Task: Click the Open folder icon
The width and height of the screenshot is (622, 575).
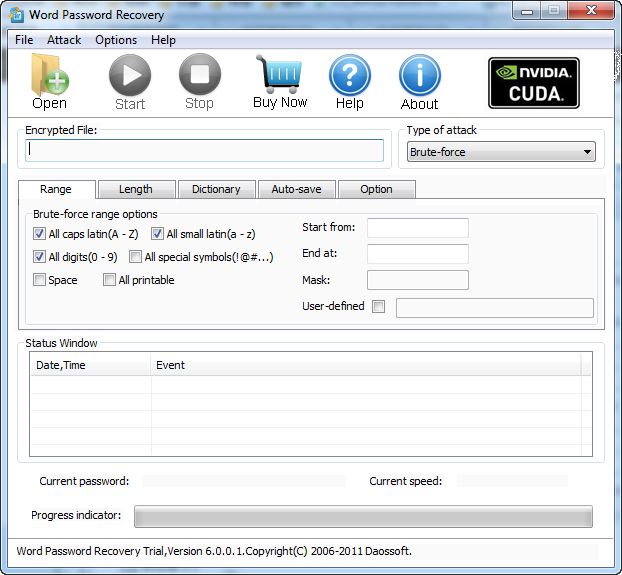Action: (50, 74)
